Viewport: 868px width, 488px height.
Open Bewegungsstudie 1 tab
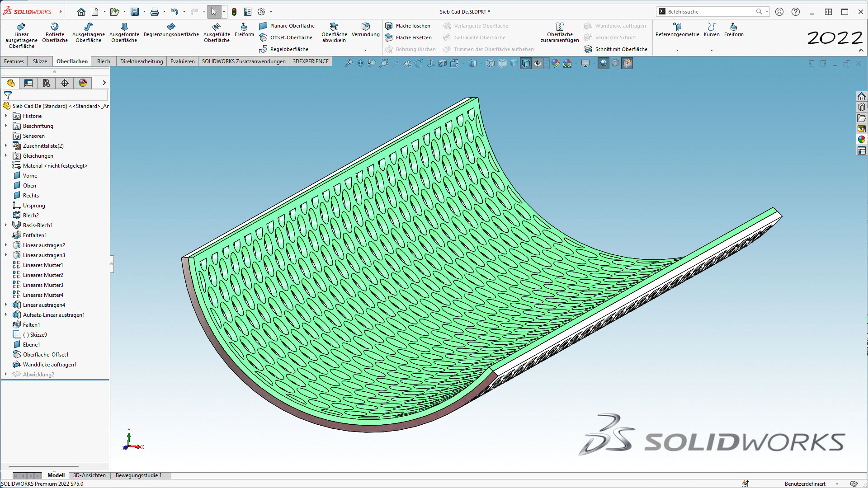coord(139,475)
